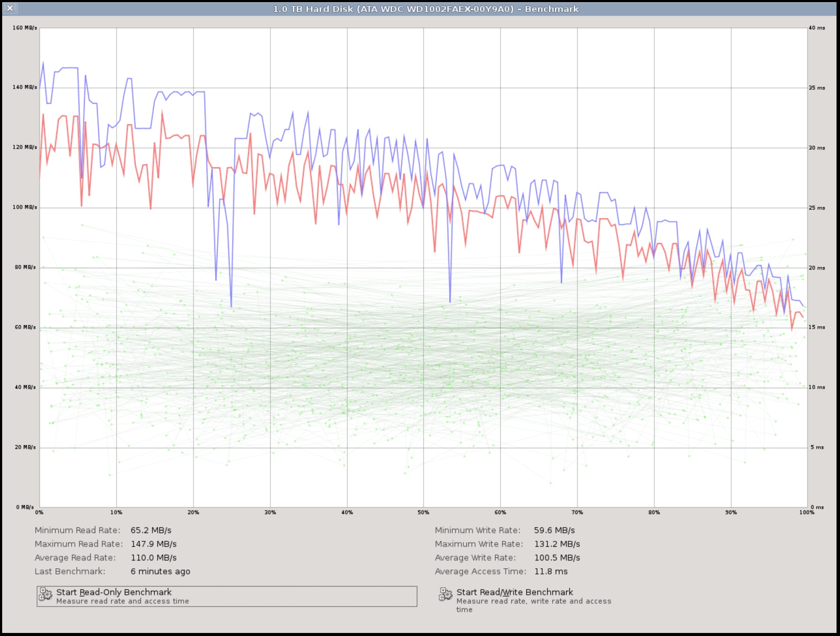Click the Benchmark window title bar text
Screen dimensions: 840x636
tap(425, 9)
